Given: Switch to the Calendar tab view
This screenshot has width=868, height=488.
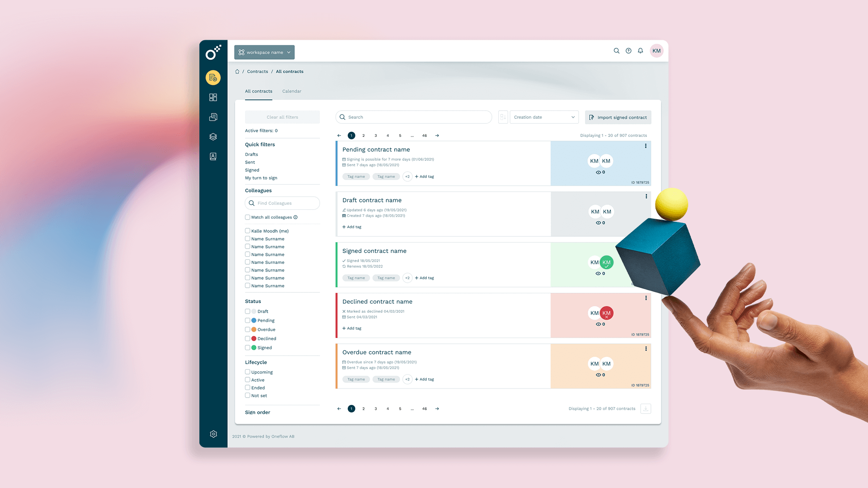Looking at the screenshot, I should pyautogui.click(x=292, y=91).
